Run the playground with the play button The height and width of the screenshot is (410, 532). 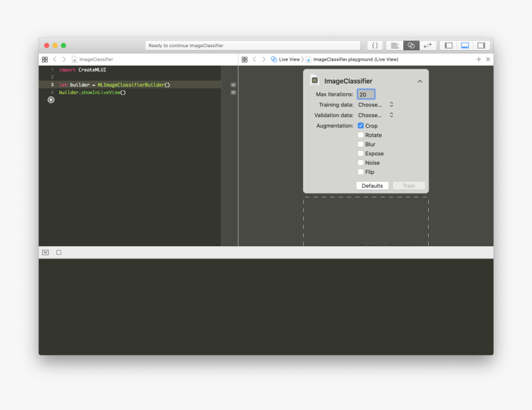[x=51, y=100]
